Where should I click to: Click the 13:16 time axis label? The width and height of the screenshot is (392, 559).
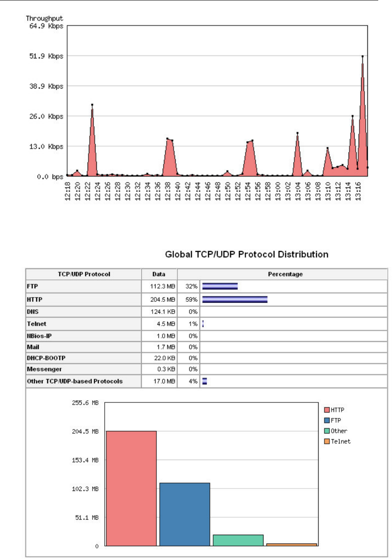click(358, 191)
